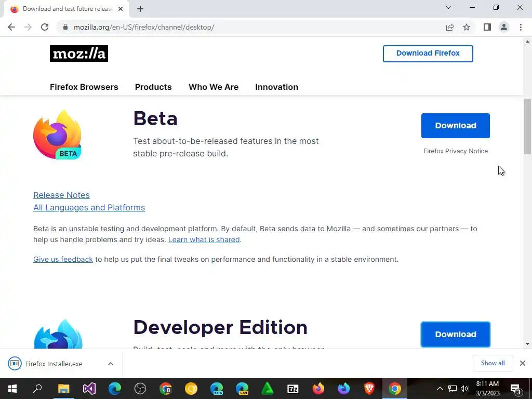Open network settings from the tray
This screenshot has height=399, width=532.
(x=453, y=389)
